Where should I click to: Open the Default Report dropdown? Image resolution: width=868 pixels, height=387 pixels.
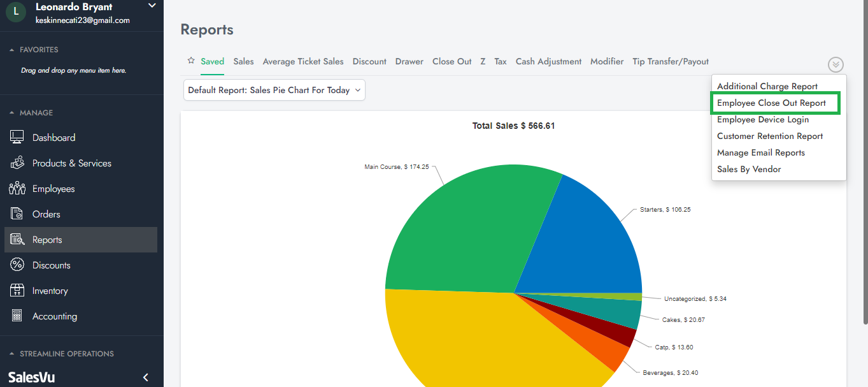[274, 91]
